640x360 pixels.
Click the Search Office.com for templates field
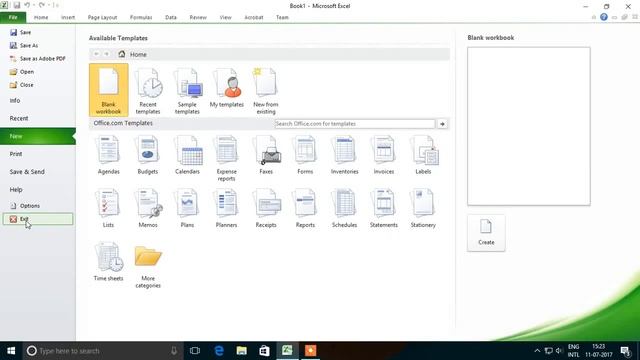[x=355, y=124]
